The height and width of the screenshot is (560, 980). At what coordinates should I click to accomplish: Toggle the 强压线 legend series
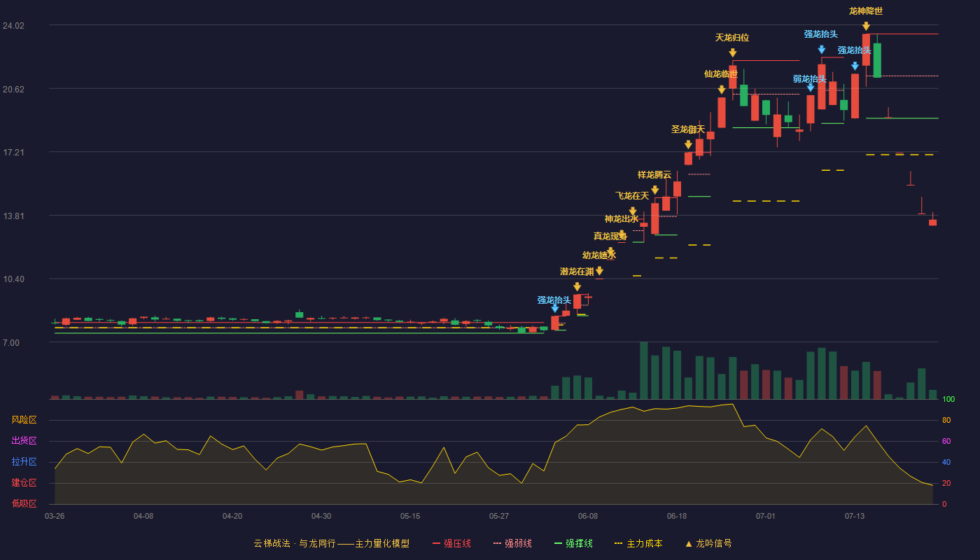451,543
